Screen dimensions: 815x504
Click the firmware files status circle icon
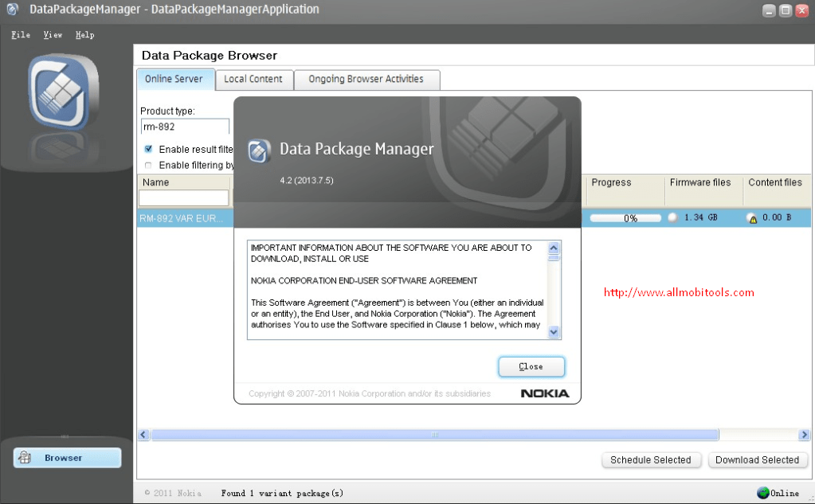pyautogui.click(x=673, y=217)
